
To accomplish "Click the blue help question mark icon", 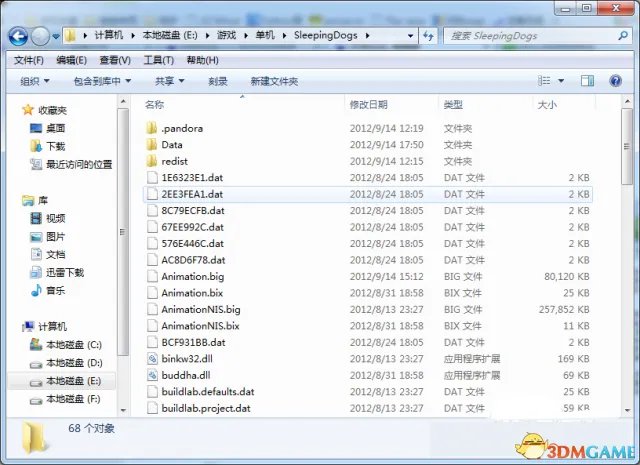I will (615, 80).
